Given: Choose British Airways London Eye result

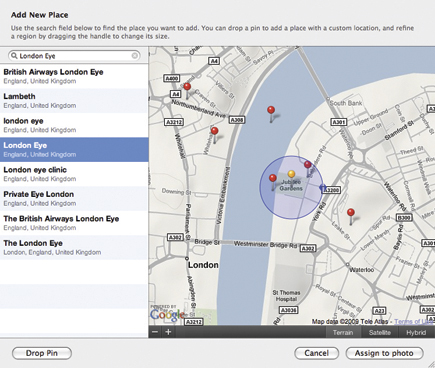Looking at the screenshot, I should click(x=74, y=76).
